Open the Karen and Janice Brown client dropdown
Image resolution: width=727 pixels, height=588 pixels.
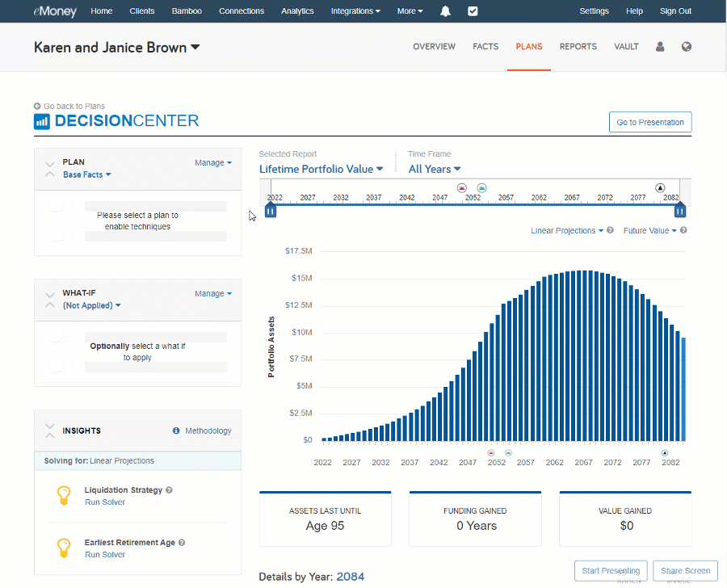click(117, 48)
